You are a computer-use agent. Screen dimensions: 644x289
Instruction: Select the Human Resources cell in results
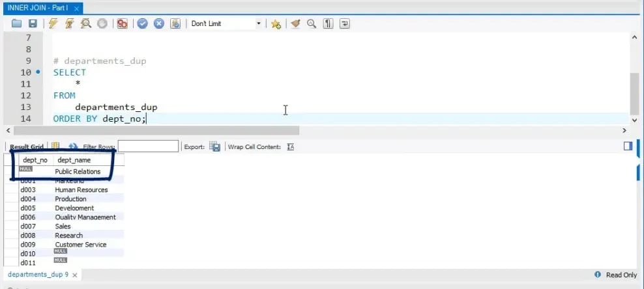(x=81, y=190)
